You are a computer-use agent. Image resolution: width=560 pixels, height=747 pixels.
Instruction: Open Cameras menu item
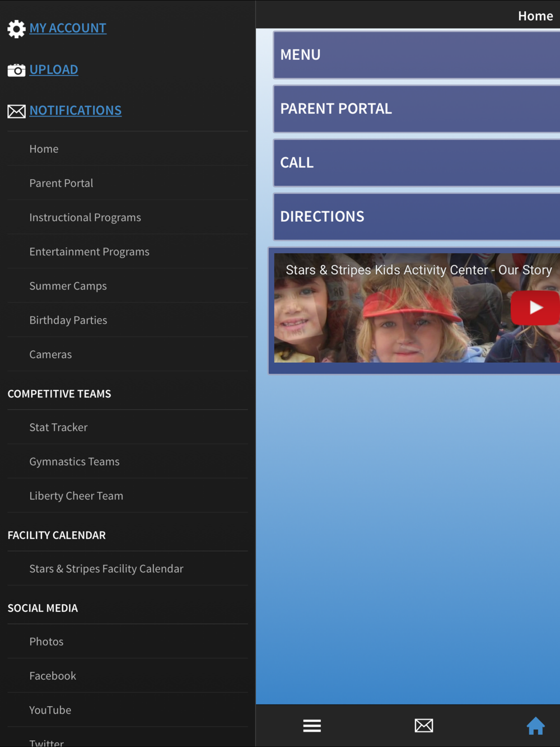click(128, 354)
